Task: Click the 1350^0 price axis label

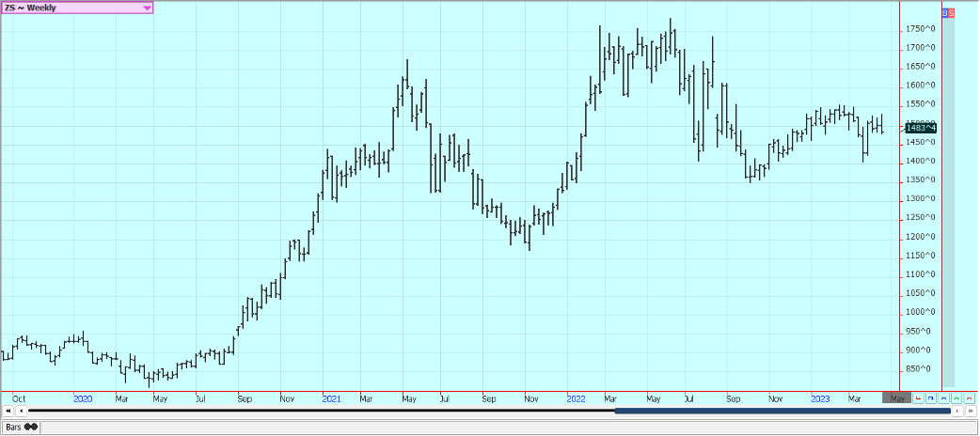Action: coord(921,179)
